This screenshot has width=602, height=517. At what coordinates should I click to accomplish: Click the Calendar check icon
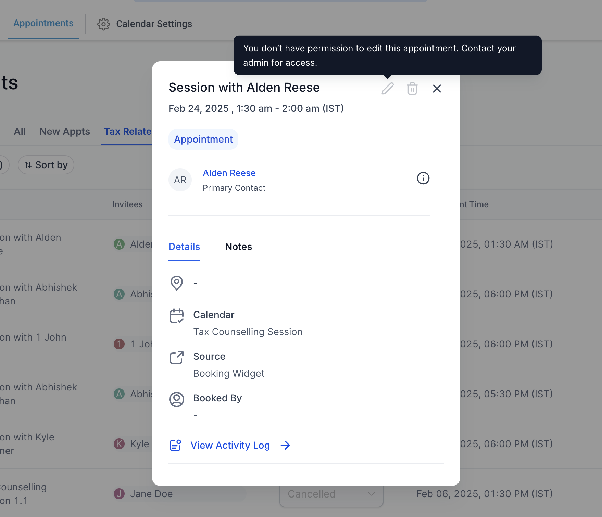(177, 316)
